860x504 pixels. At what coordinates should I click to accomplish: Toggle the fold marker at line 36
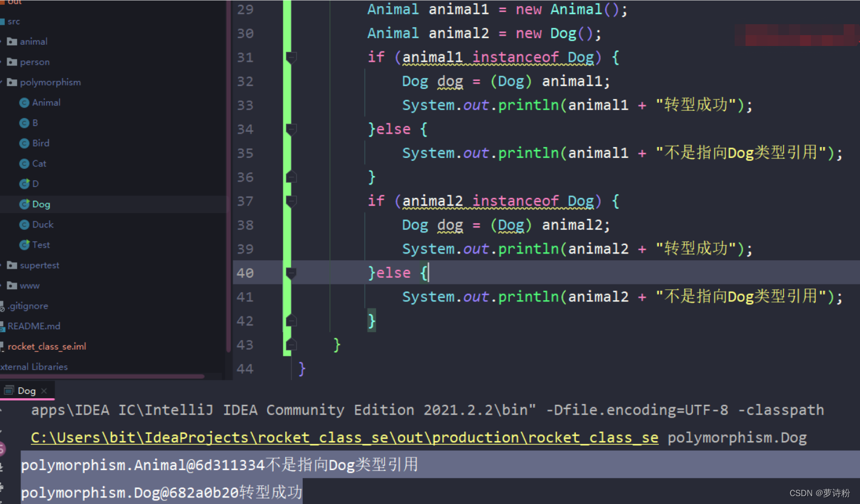(x=291, y=177)
